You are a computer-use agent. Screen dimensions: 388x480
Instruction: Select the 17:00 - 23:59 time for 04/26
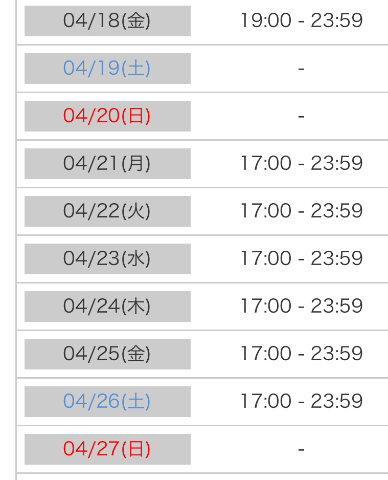click(x=302, y=401)
